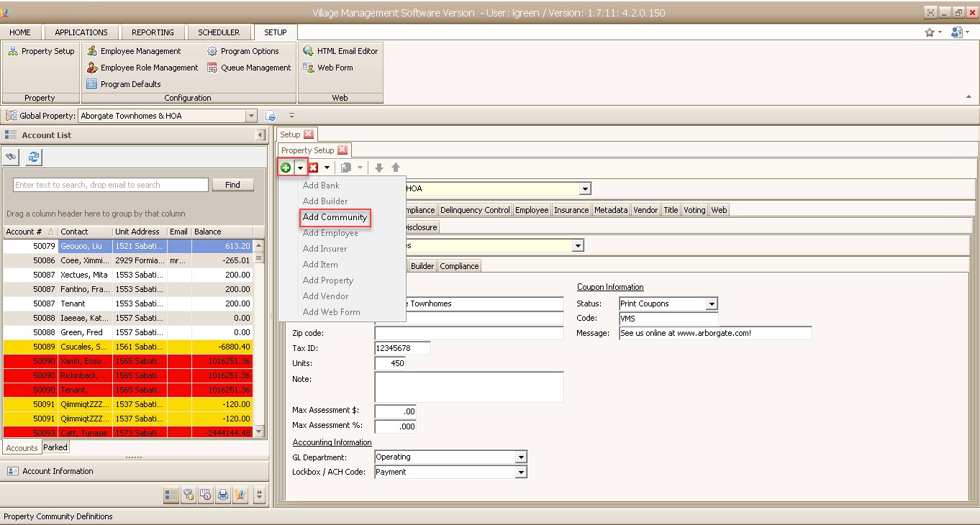Open the add button dropdown arrow
The height and width of the screenshot is (525, 980).
[x=300, y=168]
